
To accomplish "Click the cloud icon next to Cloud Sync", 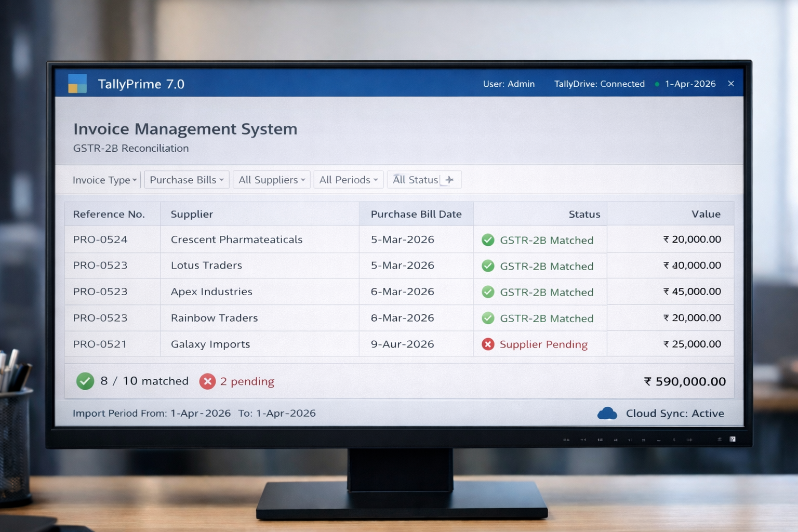I will [607, 413].
